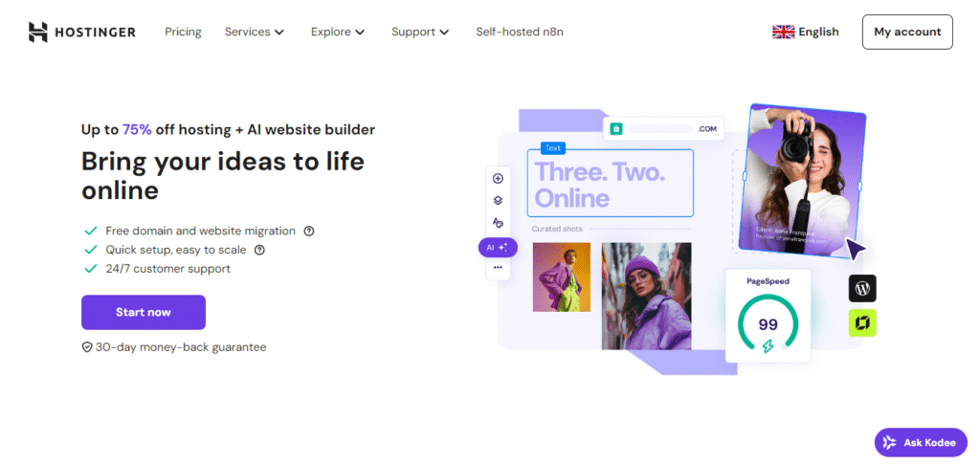
Task: Expand the Explore dropdown menu
Action: (338, 32)
